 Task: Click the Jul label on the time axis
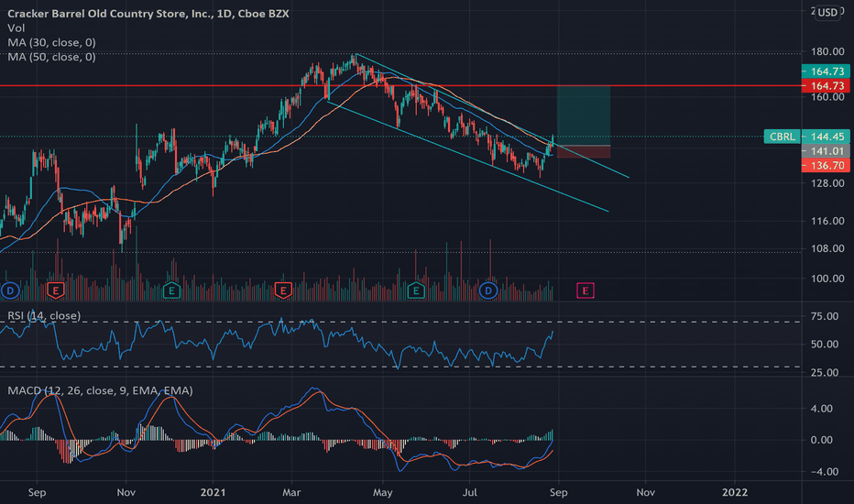[469, 493]
